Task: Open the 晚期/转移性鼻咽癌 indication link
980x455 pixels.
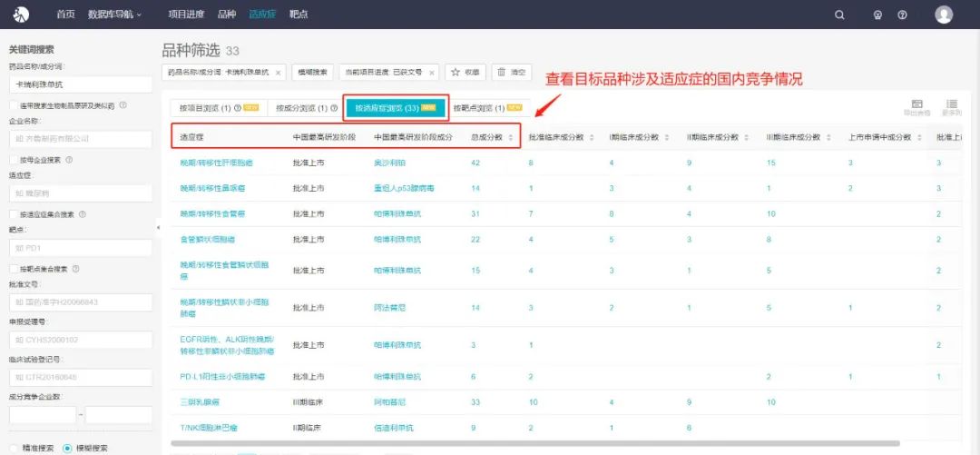Action: pyautogui.click(x=212, y=188)
